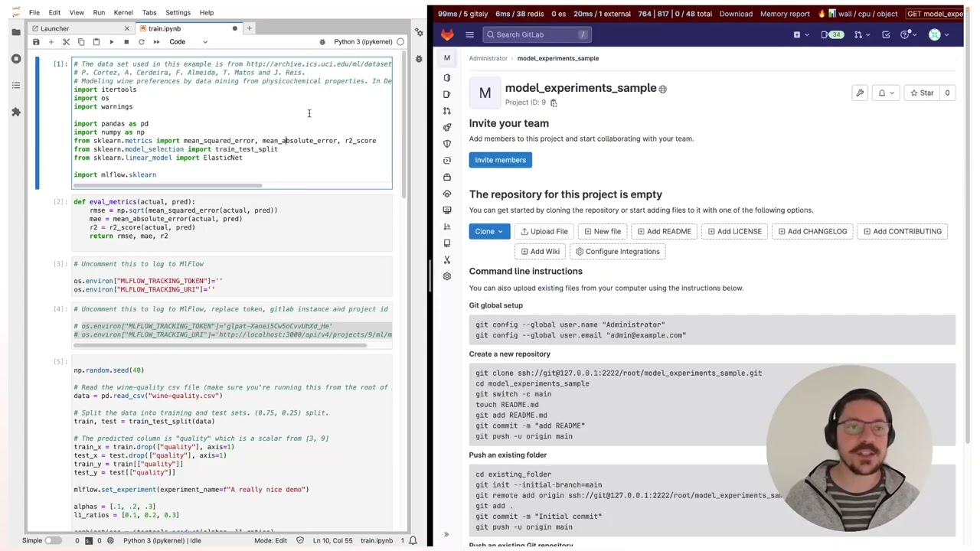Click the Memory report link in performance bar

(x=785, y=14)
